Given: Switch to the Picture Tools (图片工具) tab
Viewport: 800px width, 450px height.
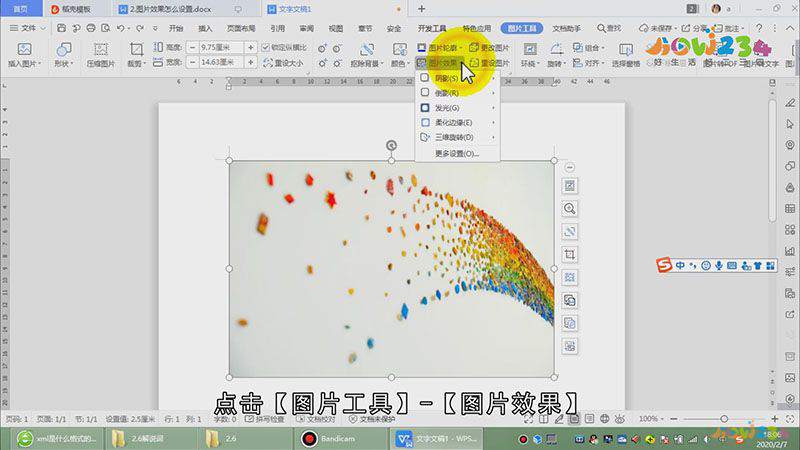Looking at the screenshot, I should [521, 28].
